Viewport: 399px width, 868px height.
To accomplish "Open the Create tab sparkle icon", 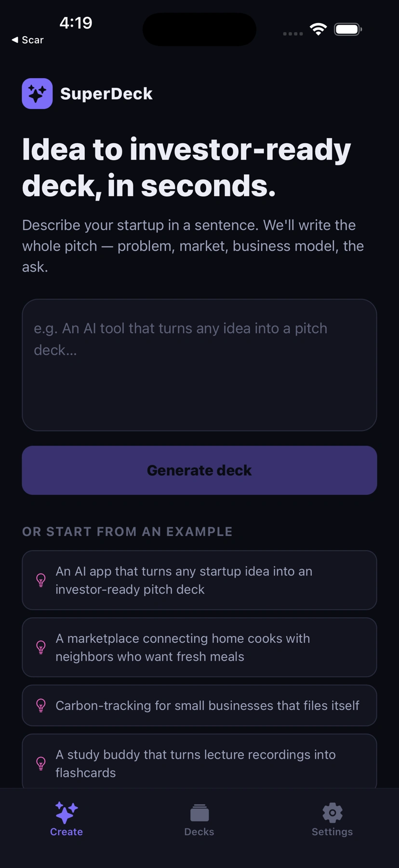I will (x=66, y=813).
